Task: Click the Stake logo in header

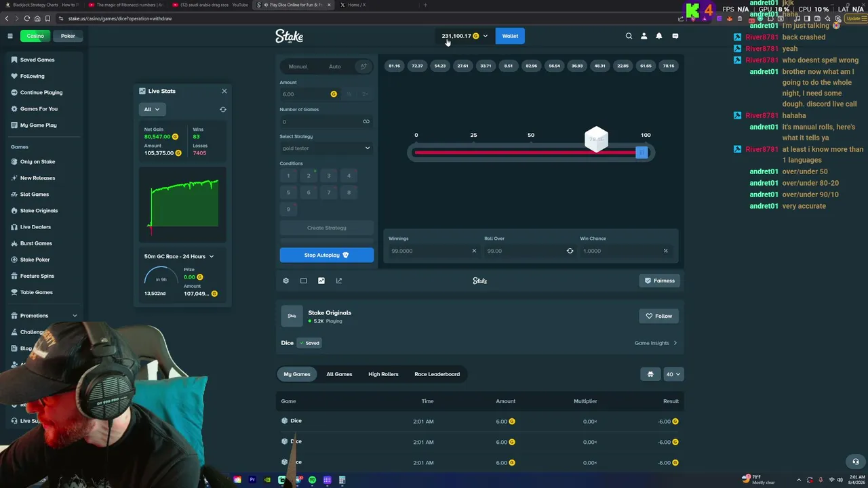Action: click(289, 36)
